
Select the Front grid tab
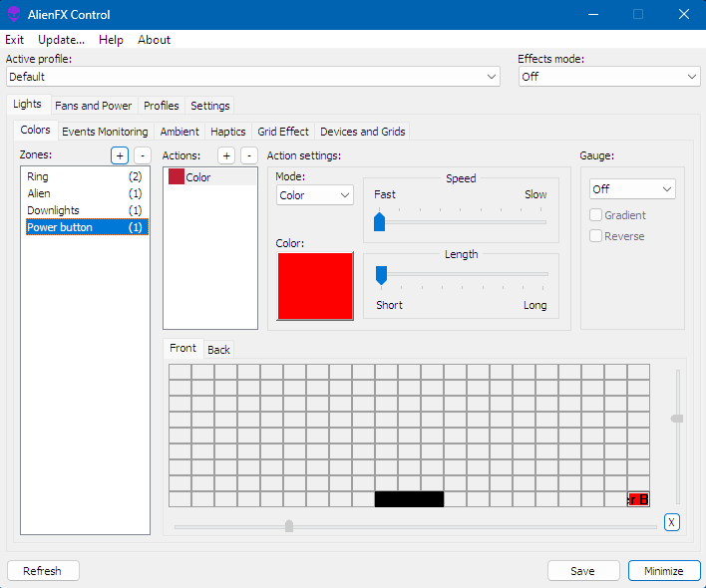182,348
